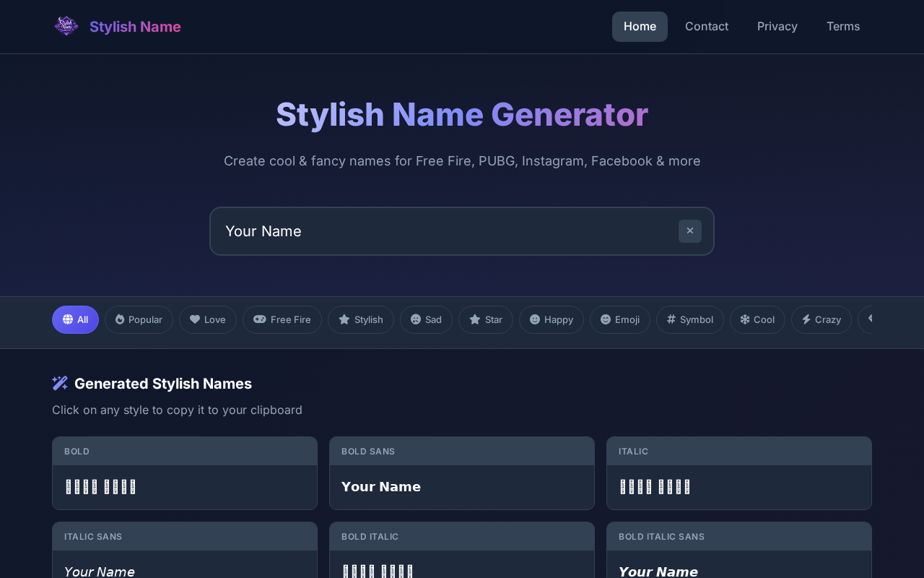The image size is (924, 578).
Task: Copy the Bold style name
Action: point(185,473)
